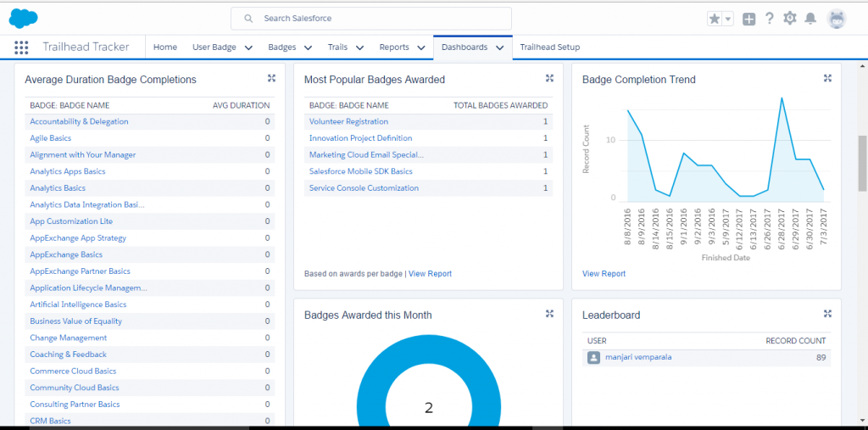868x430 pixels.
Task: Click the Global Actions plus icon
Action: [x=748, y=19]
